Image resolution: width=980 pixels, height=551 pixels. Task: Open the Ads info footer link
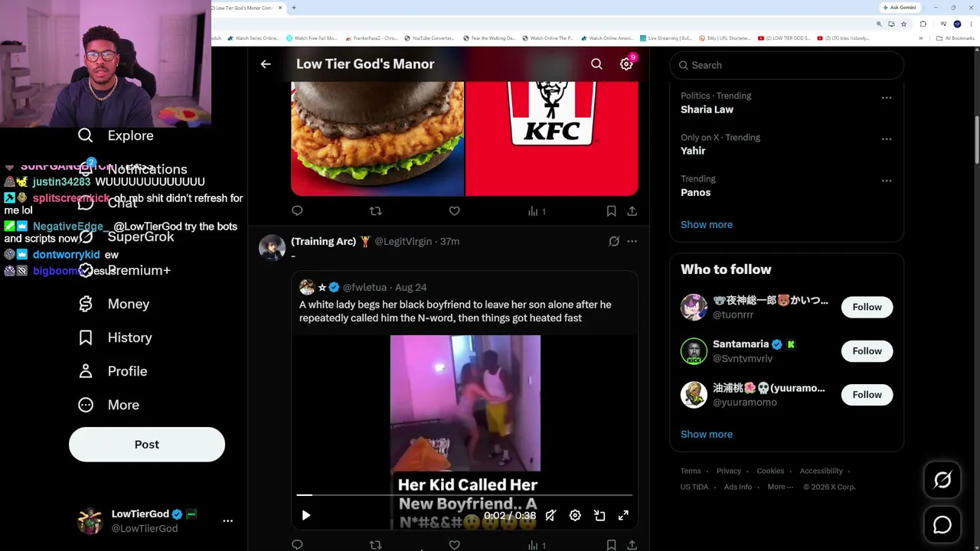[x=738, y=487]
